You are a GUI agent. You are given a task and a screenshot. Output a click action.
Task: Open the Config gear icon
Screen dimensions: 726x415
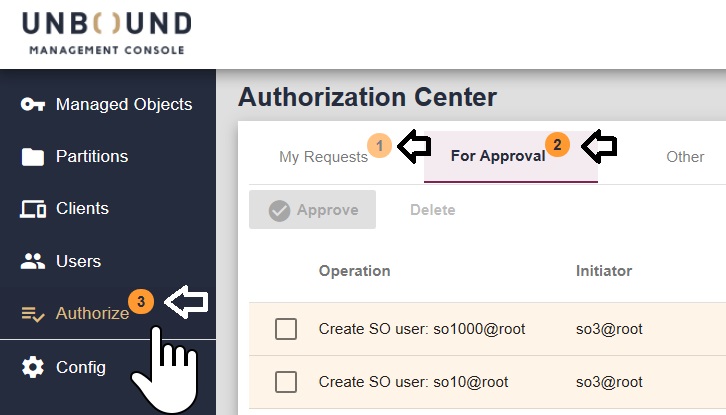point(33,367)
